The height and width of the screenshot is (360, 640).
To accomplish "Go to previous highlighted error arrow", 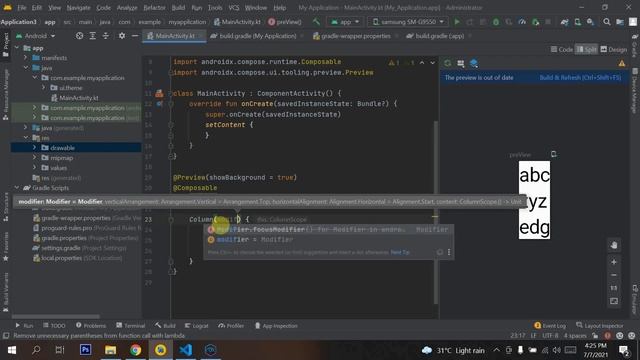I will [422, 62].
